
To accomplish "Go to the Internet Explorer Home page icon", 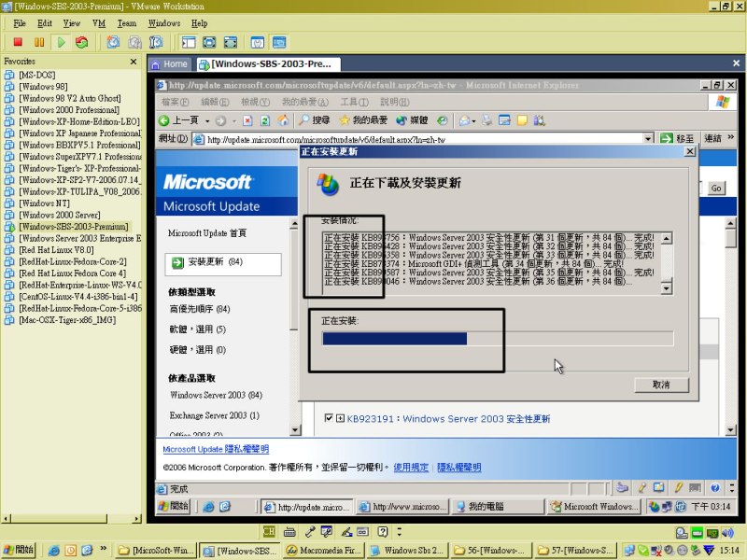I will (x=284, y=120).
